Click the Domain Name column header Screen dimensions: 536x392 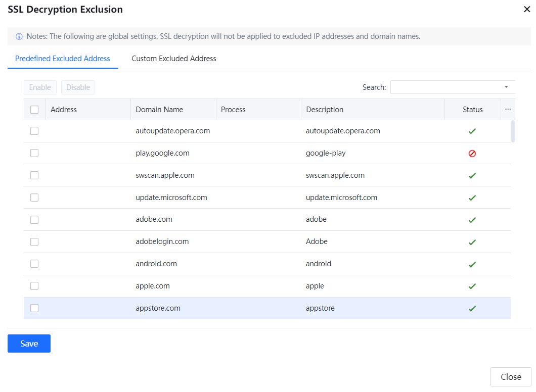[159, 110]
